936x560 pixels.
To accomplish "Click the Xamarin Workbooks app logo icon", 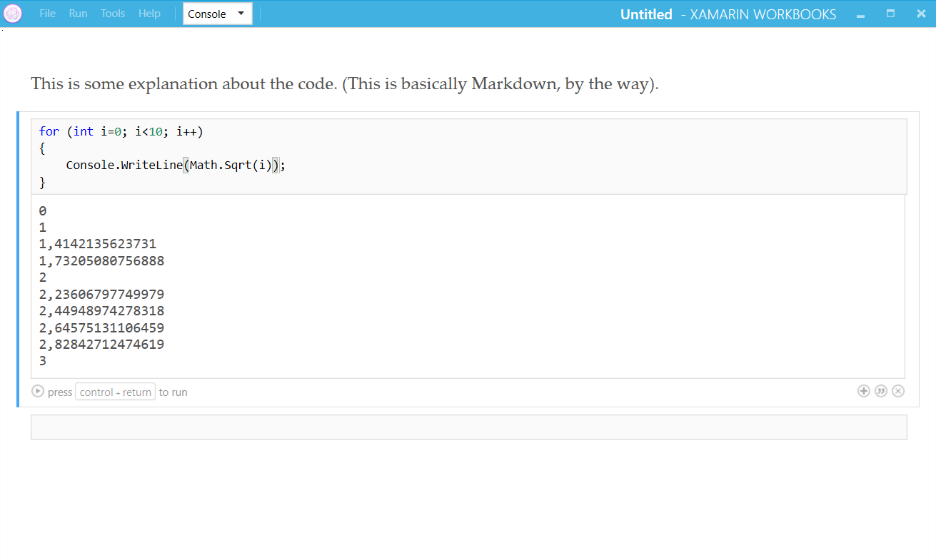I will (13, 14).
